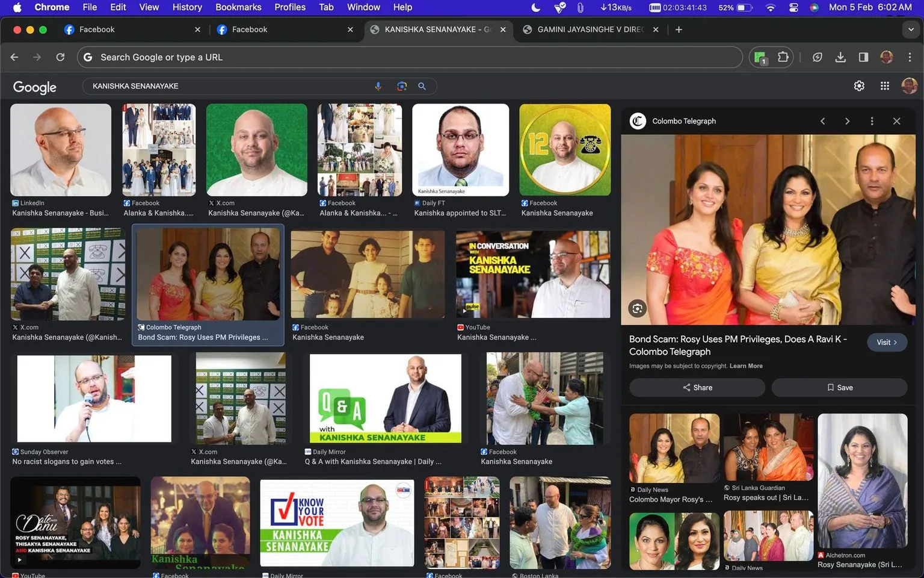Open the Bookmarks menu

[x=238, y=7]
